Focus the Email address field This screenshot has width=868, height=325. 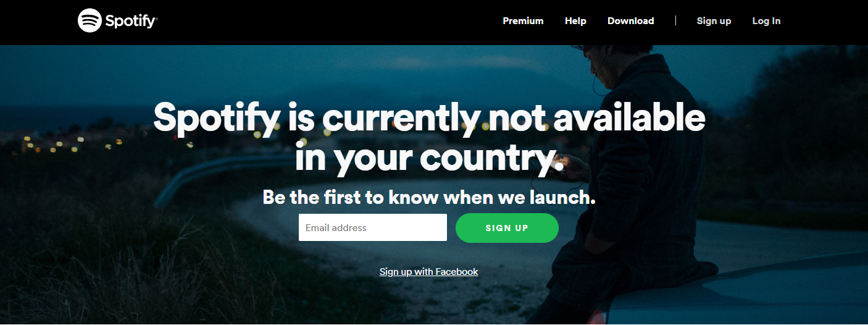pos(373,227)
